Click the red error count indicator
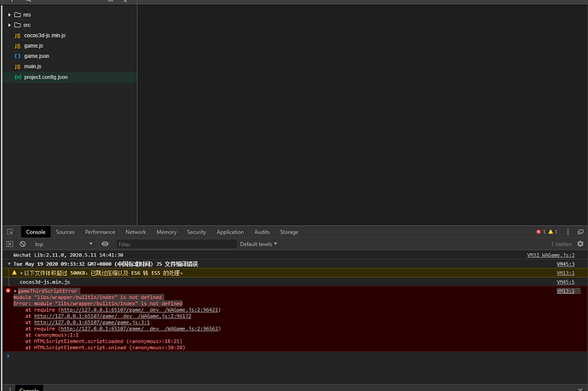The image size is (588, 391). point(541,232)
